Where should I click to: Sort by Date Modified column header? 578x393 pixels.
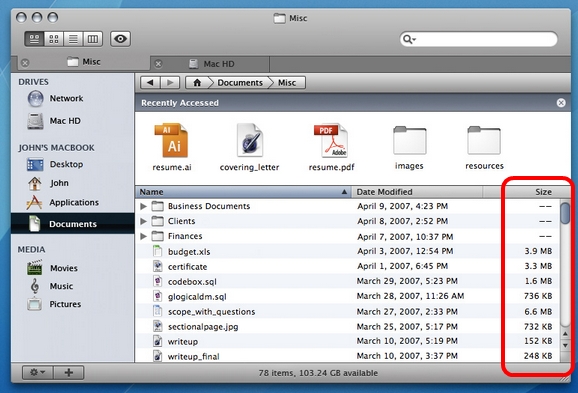(x=417, y=192)
